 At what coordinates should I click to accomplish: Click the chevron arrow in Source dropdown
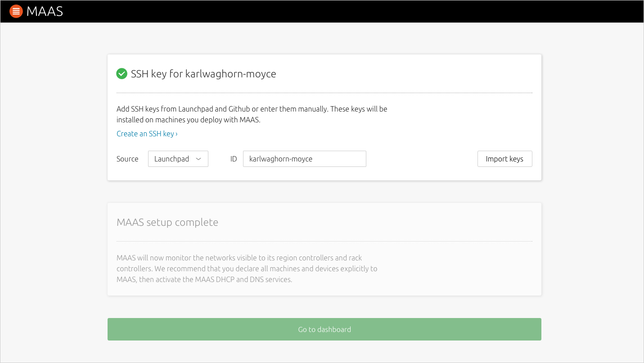coord(198,159)
